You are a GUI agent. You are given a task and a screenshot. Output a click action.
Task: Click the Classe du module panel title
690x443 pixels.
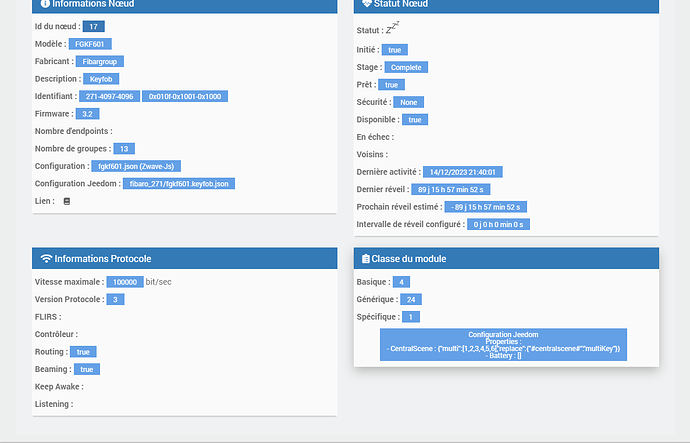[409, 259]
